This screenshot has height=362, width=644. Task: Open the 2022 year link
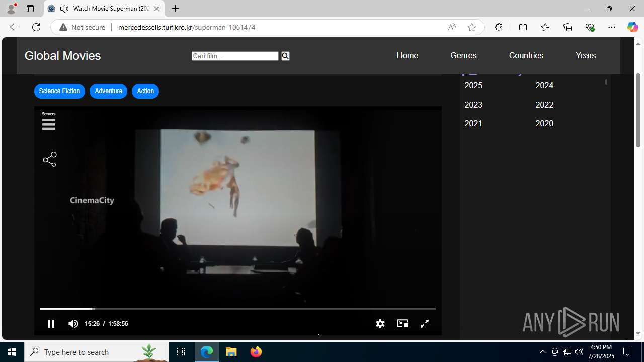point(544,105)
